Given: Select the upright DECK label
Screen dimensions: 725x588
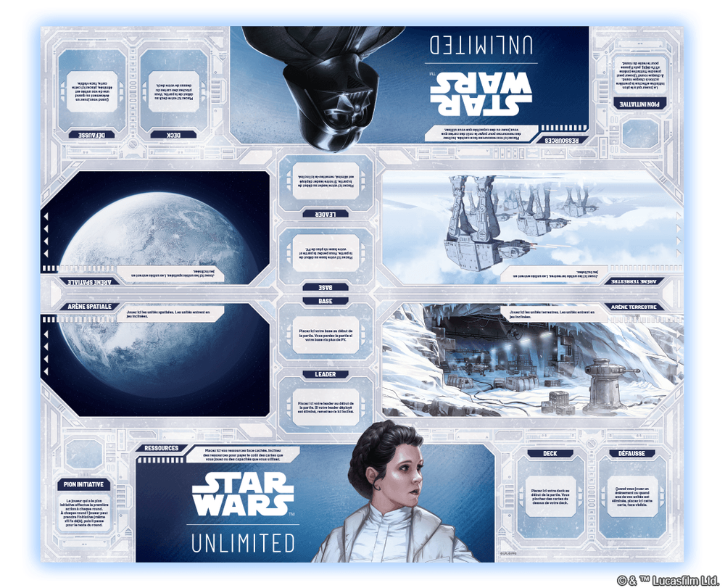Looking at the screenshot, I should 550,454.
